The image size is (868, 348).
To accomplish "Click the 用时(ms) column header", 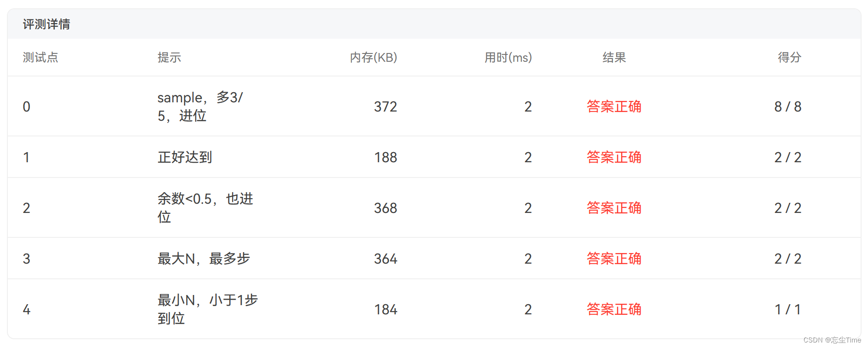I will point(508,57).
